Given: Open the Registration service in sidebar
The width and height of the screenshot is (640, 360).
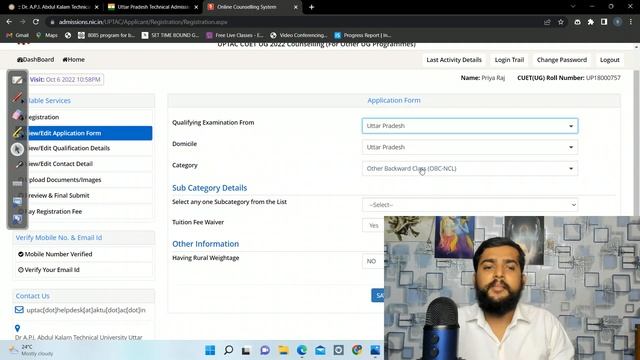Looking at the screenshot, I should [x=84, y=117].
